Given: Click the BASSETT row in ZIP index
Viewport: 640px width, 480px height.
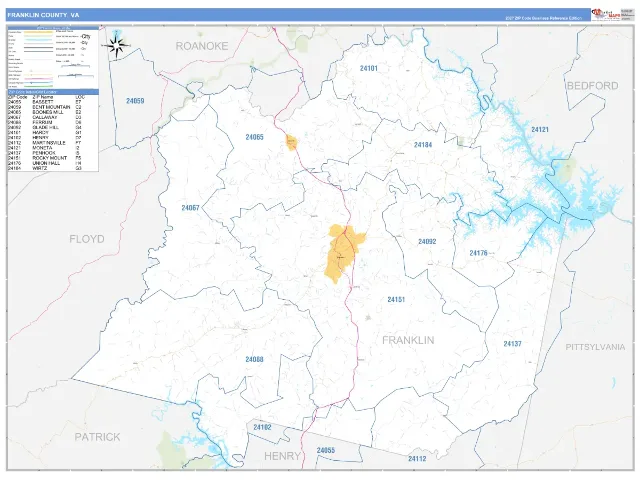Looking at the screenshot, I should [x=45, y=102].
